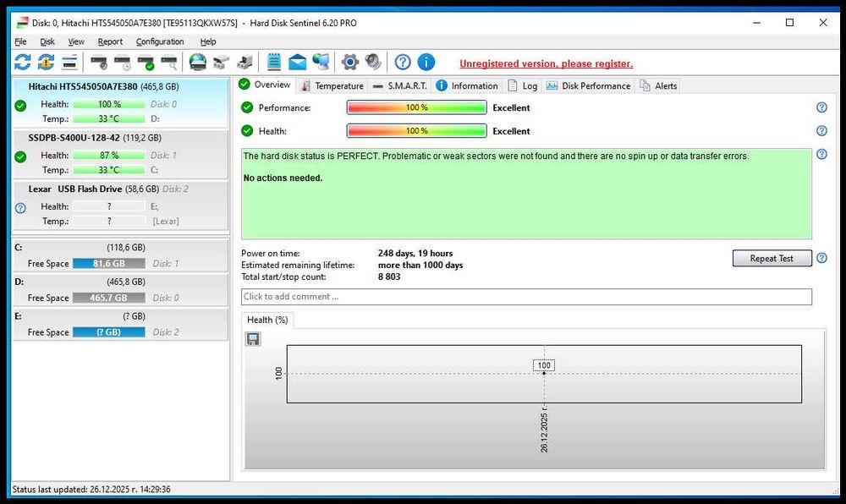Click help icon next to Repeat Test
This screenshot has width=846, height=504.
(x=821, y=258)
